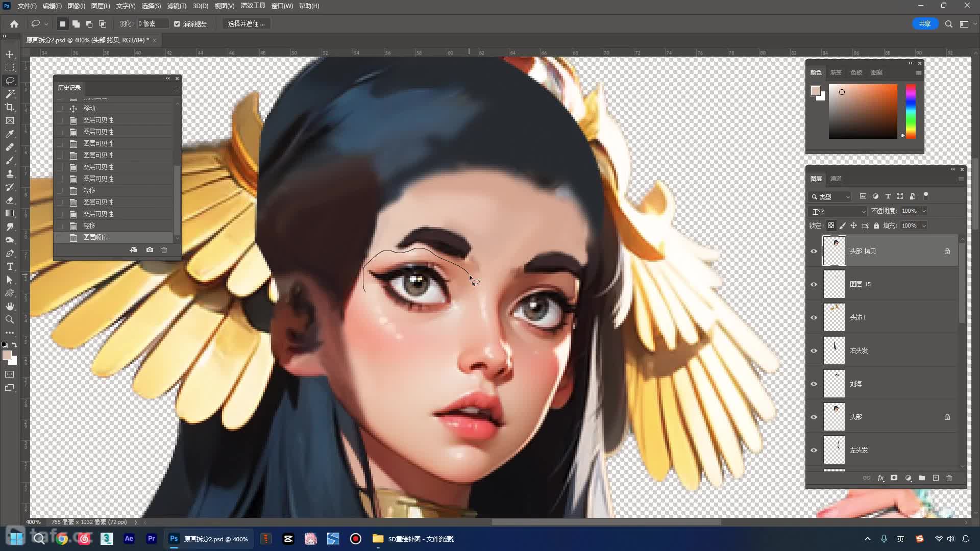Add layer mask in Layers panel
Screen dimensions: 980x551
(x=894, y=478)
